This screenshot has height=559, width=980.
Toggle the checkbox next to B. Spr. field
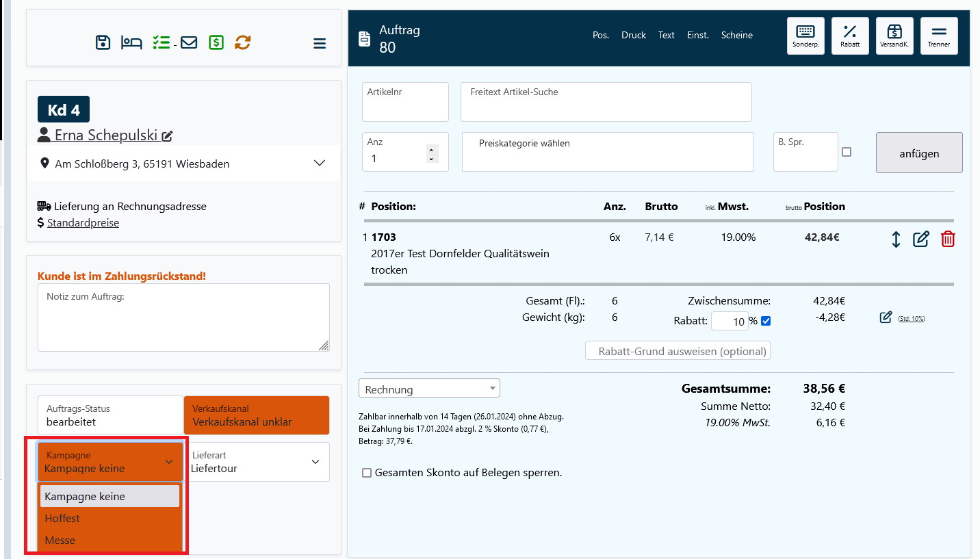tap(847, 152)
